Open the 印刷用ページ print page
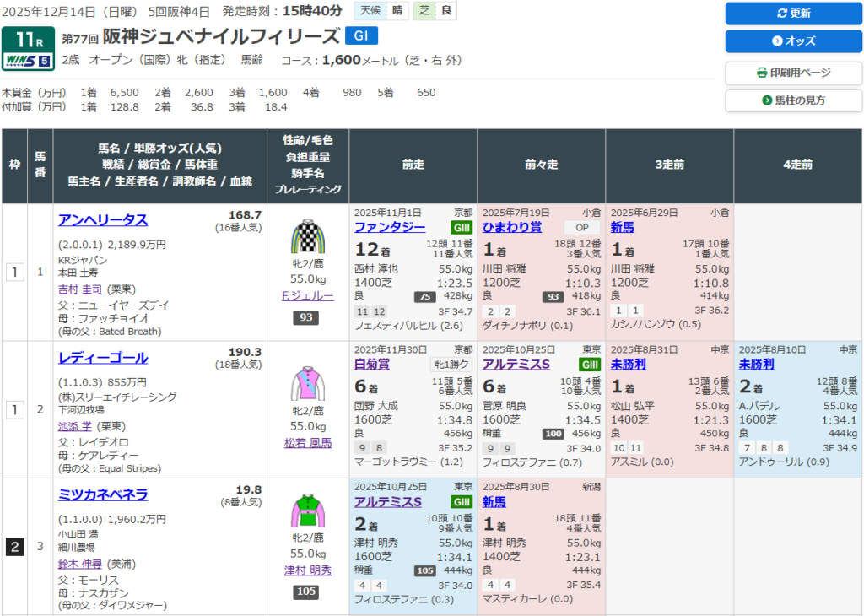The image size is (864, 616). (793, 73)
